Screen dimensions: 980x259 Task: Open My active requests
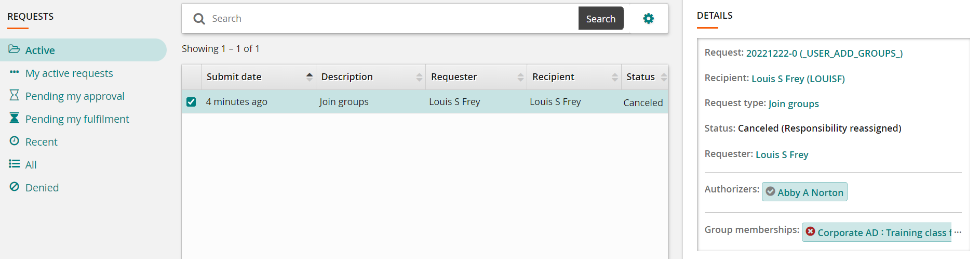(x=69, y=73)
